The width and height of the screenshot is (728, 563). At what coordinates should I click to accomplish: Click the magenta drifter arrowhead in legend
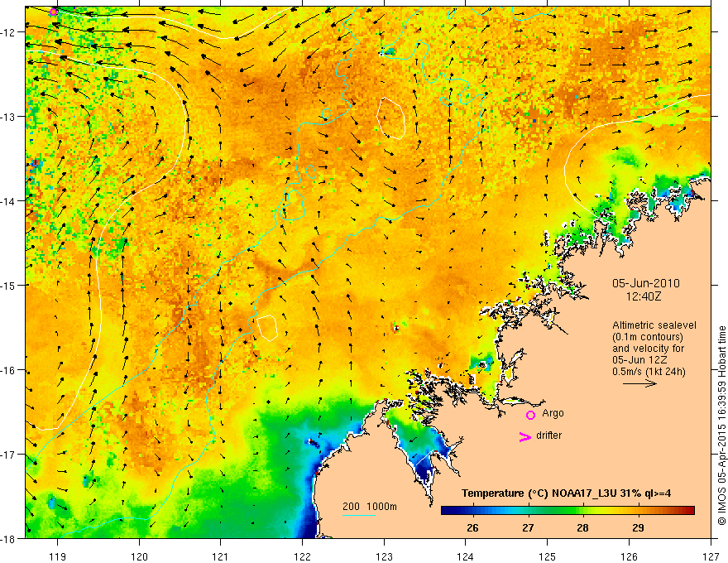tap(525, 436)
